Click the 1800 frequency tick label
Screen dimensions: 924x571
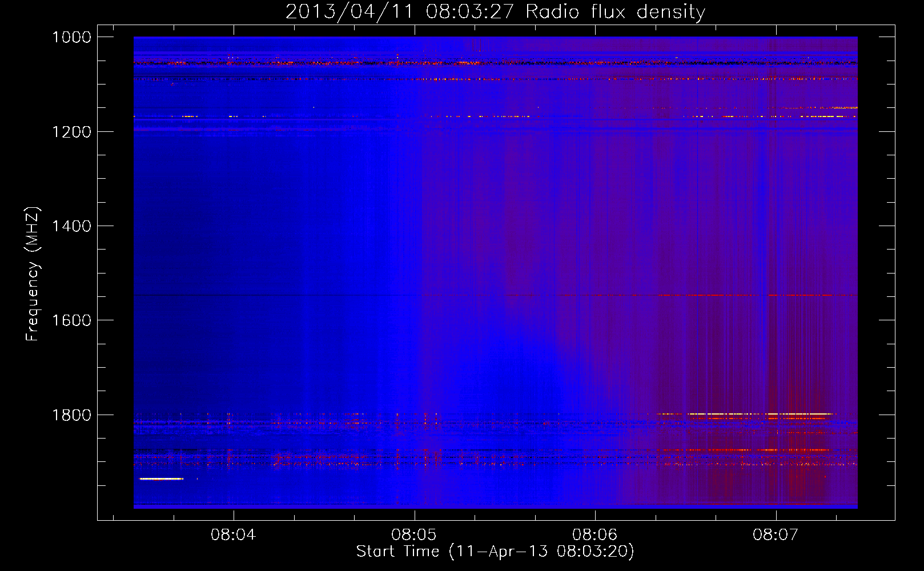tap(71, 415)
